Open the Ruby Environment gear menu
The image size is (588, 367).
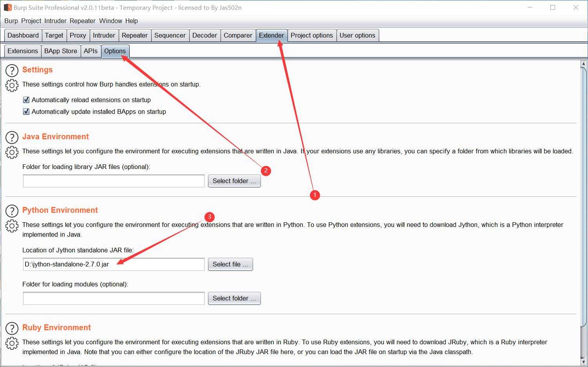point(12,343)
